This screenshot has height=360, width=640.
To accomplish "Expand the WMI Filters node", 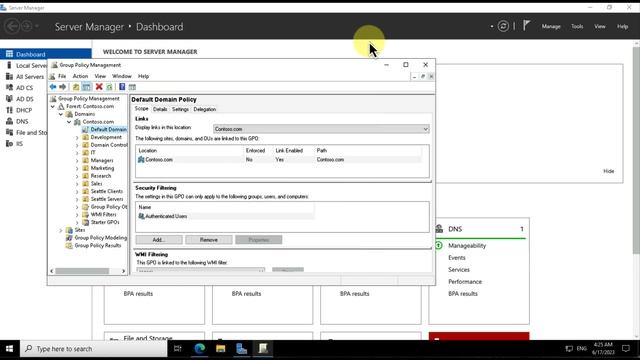I will pyautogui.click(x=77, y=215).
